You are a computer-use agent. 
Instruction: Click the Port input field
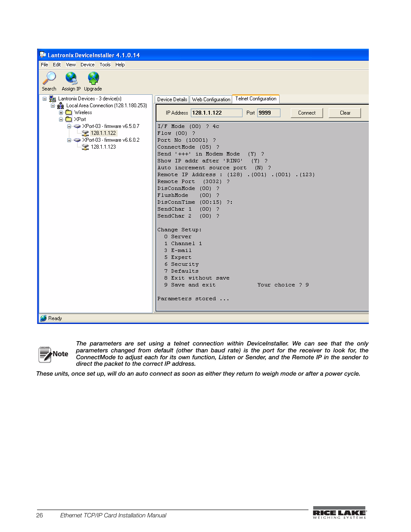coord(269,113)
